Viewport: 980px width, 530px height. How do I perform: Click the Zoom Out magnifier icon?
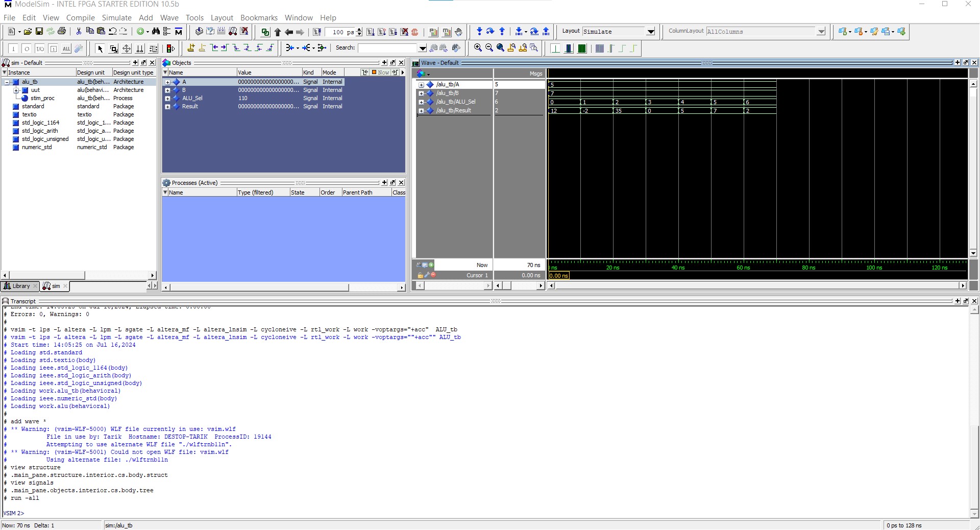pyautogui.click(x=489, y=48)
